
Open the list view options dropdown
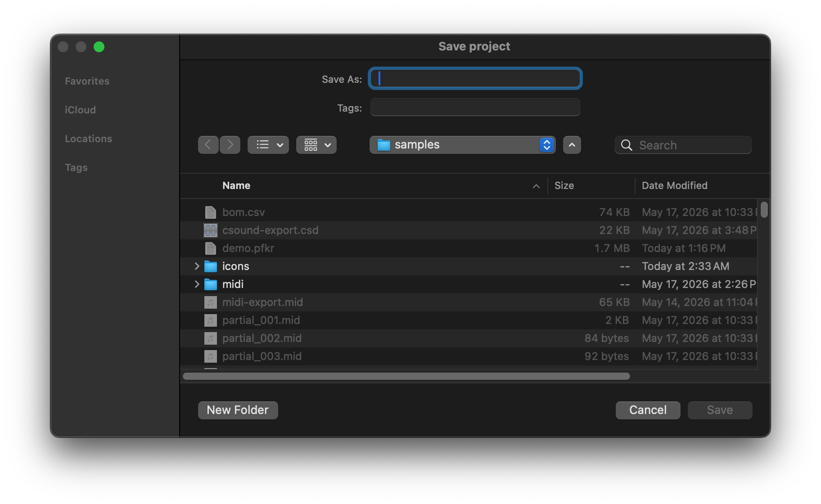pos(268,145)
